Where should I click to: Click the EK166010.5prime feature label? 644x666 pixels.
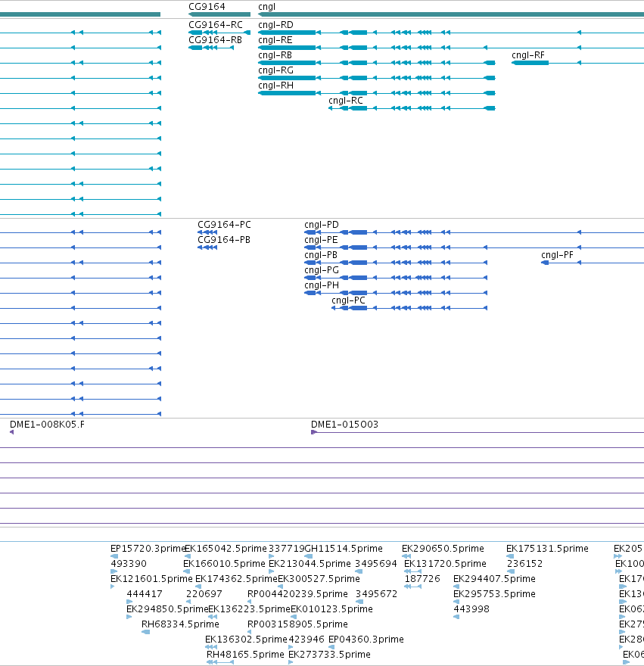point(224,564)
